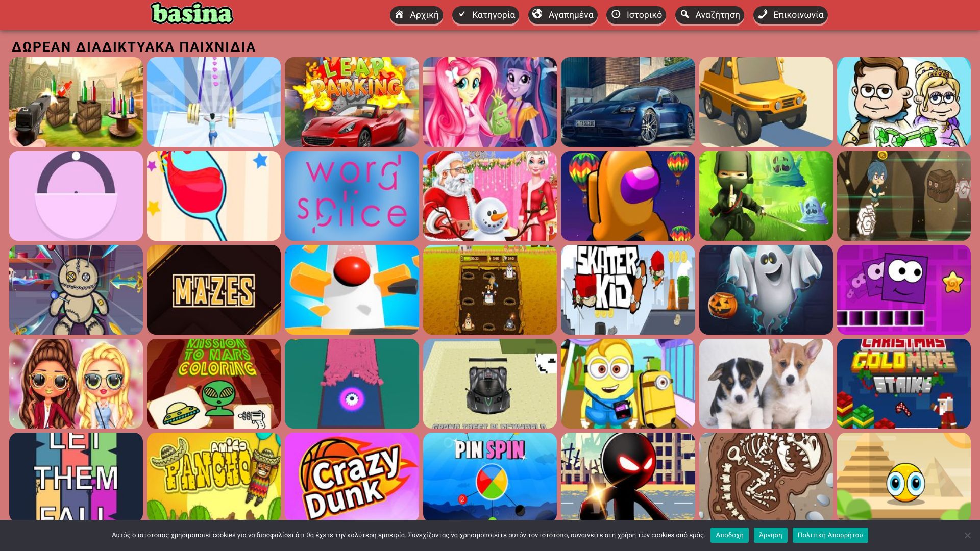Play the Pin Spin game
Viewport: 980px width, 551px height.
(x=490, y=477)
